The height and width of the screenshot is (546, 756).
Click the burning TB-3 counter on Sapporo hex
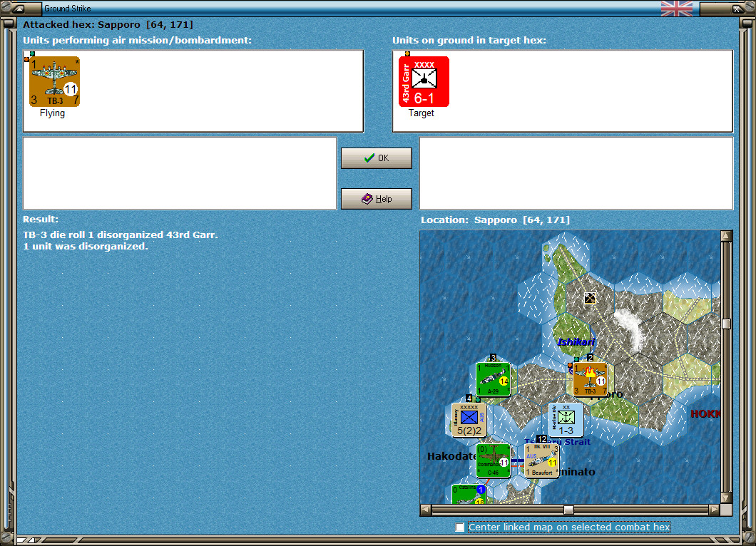pyautogui.click(x=590, y=379)
